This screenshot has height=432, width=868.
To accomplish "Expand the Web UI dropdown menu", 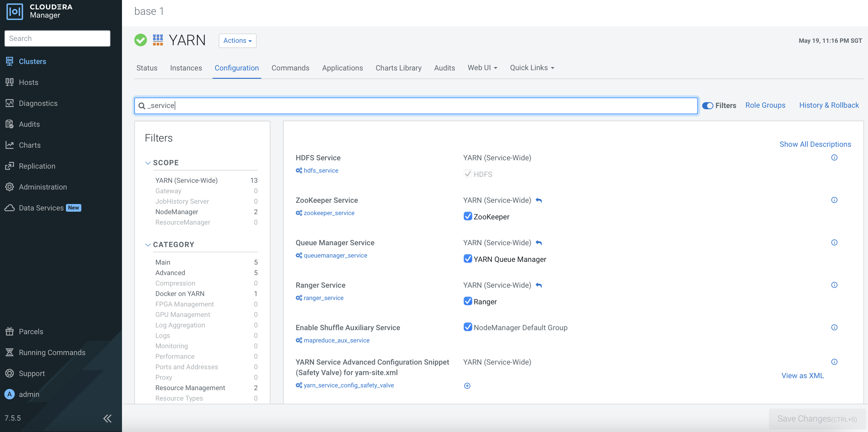I will [482, 68].
